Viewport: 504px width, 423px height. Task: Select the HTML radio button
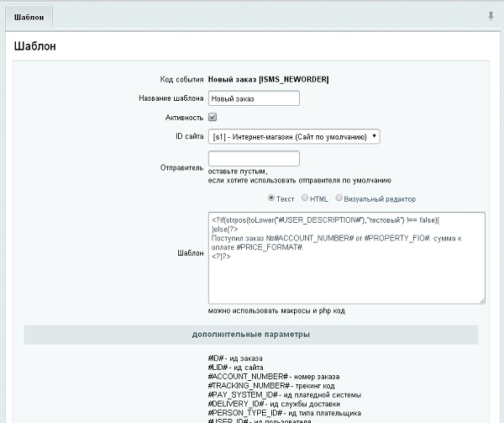(305, 198)
